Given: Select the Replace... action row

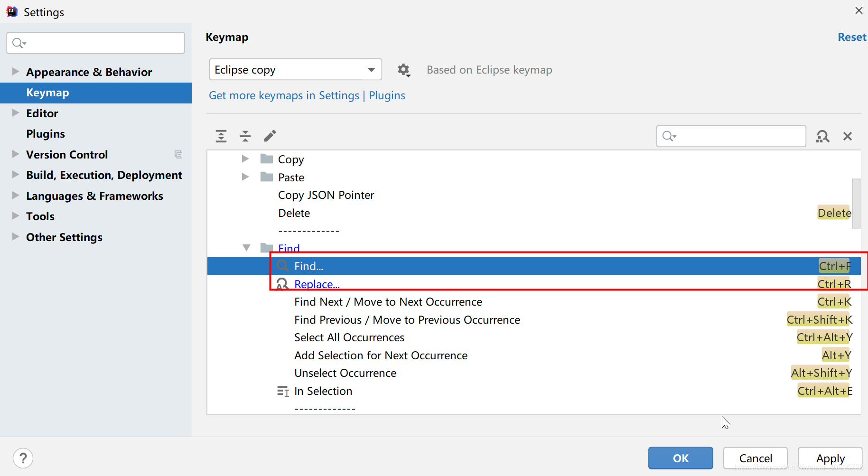Looking at the screenshot, I should [534, 284].
